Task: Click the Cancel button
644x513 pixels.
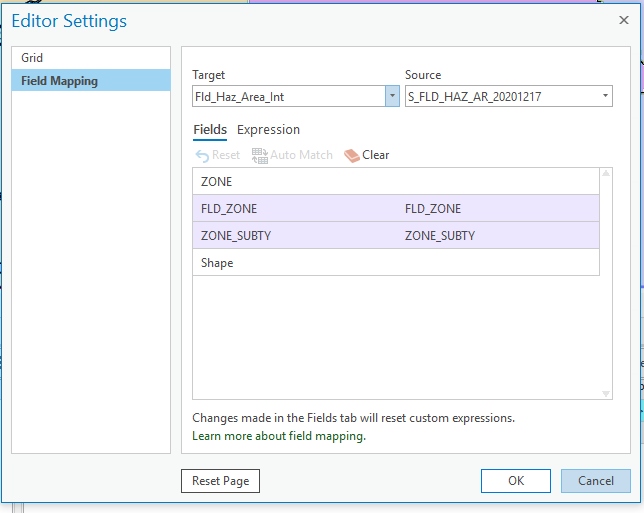Action: pos(596,481)
